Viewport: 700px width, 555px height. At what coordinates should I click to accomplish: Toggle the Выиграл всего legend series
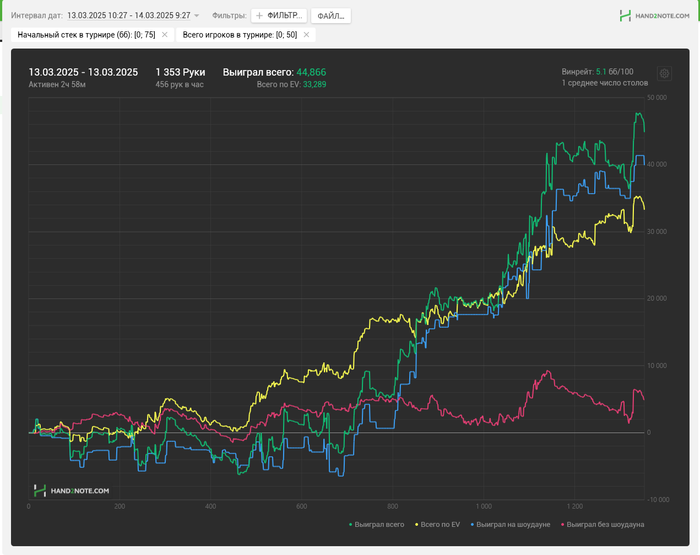tap(376, 525)
